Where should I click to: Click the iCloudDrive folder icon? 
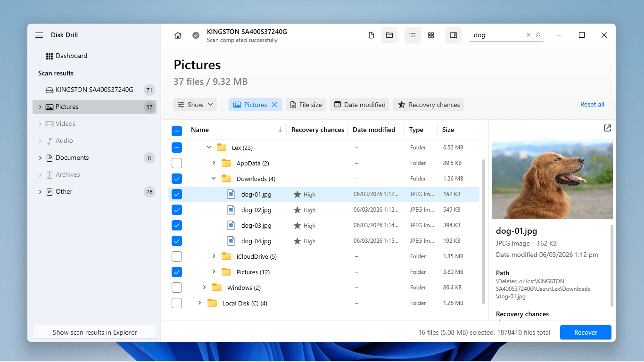tap(226, 256)
